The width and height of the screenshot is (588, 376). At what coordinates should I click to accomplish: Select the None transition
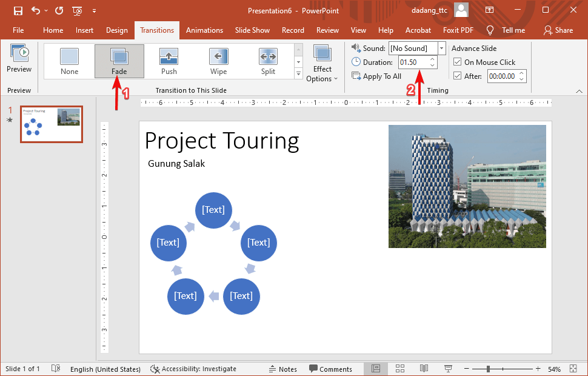(x=69, y=61)
